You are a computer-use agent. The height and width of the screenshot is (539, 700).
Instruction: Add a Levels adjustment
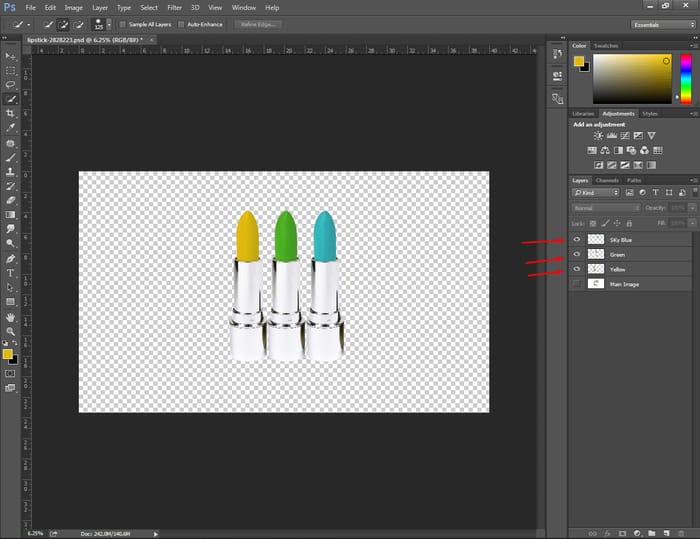coord(612,135)
